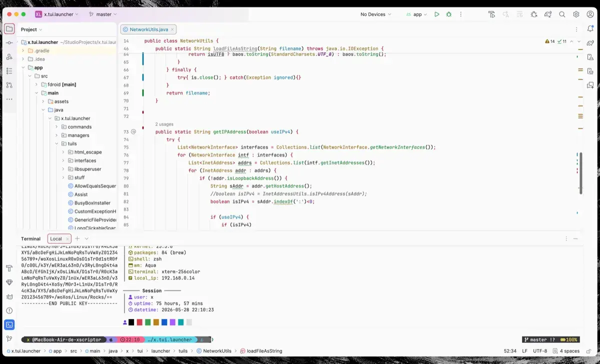Sync project with Gradle files icon
Screen dimensions: 600x364
point(548,14)
